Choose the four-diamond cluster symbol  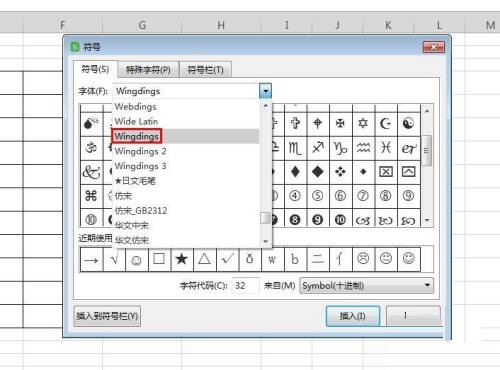coord(340,172)
